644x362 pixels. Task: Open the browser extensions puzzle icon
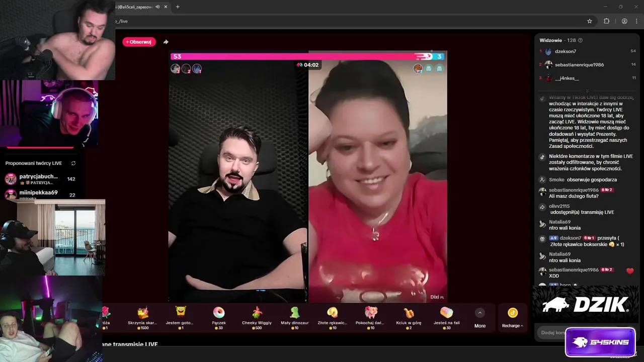pyautogui.click(x=606, y=21)
